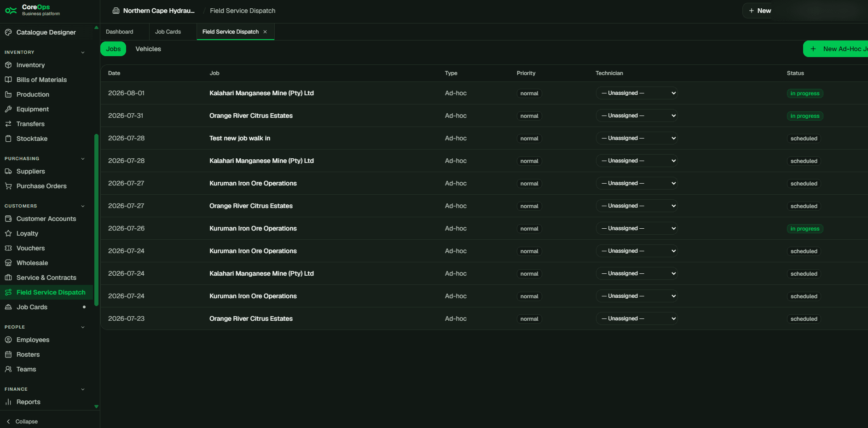Open technician dropdown for 2026-07-26 job

637,228
